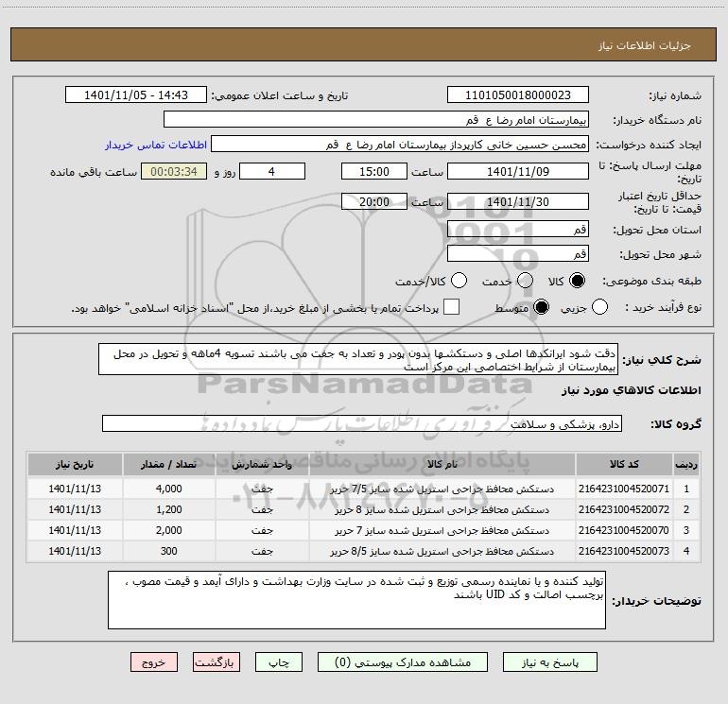Click product code 2164231004520070
The image size is (728, 704).
click(x=624, y=530)
